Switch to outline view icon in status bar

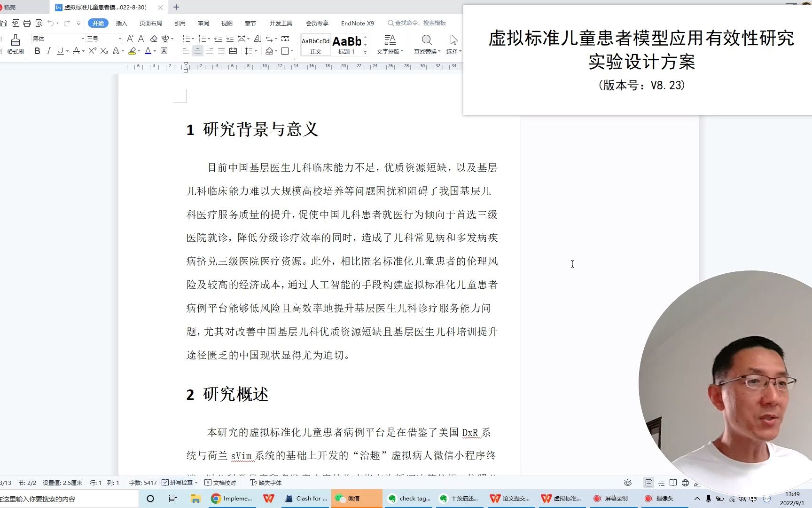pyautogui.click(x=661, y=483)
